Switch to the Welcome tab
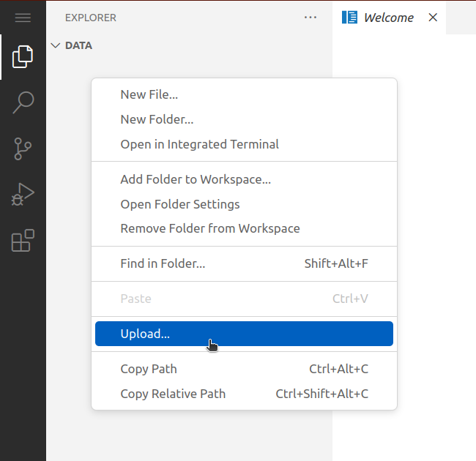 389,18
